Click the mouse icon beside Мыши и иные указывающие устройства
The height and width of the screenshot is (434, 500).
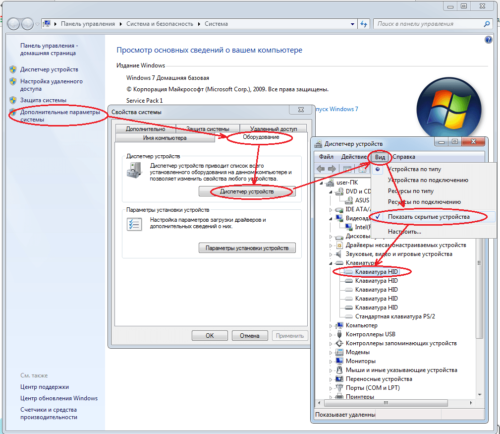[339, 370]
